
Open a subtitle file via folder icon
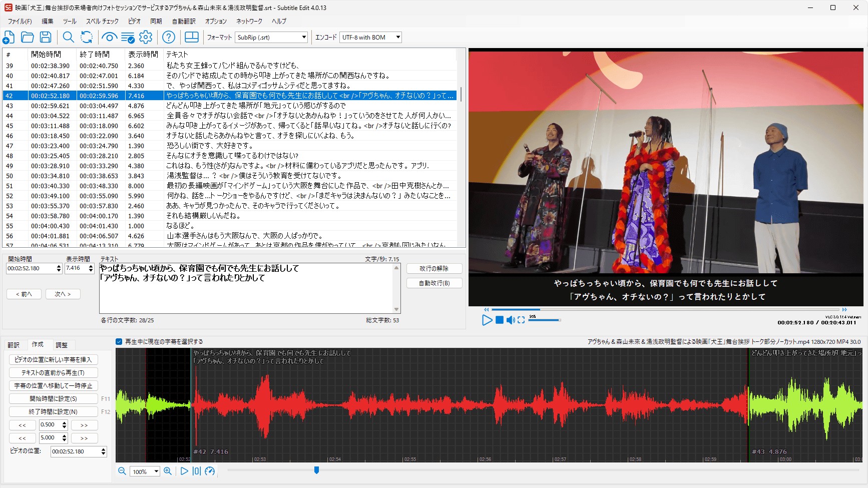coord(27,37)
